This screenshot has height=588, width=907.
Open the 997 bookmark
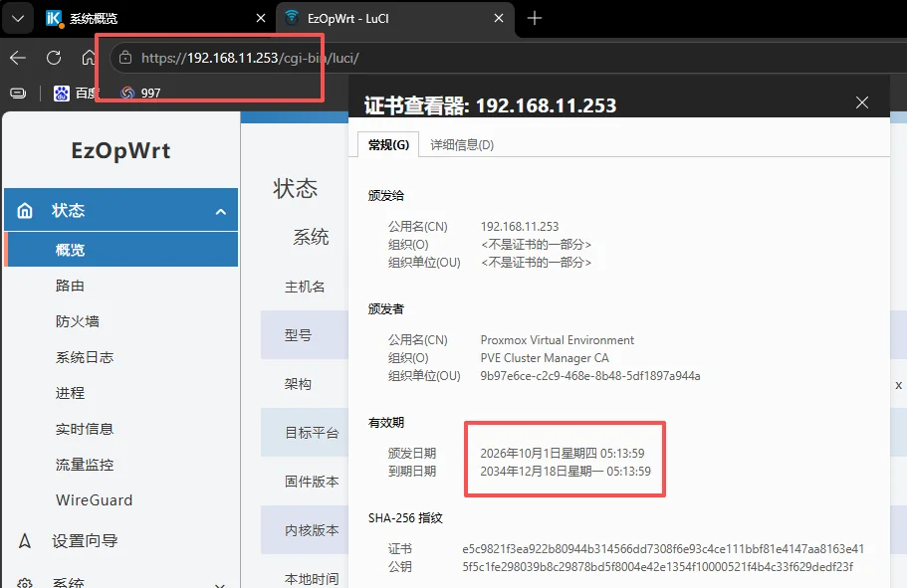point(140,94)
